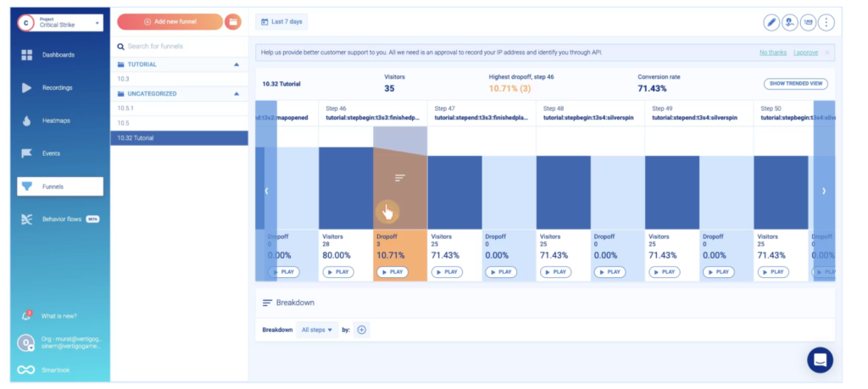Click orange folder button beside Add funnel
Screen dimensions: 868x389
click(233, 21)
